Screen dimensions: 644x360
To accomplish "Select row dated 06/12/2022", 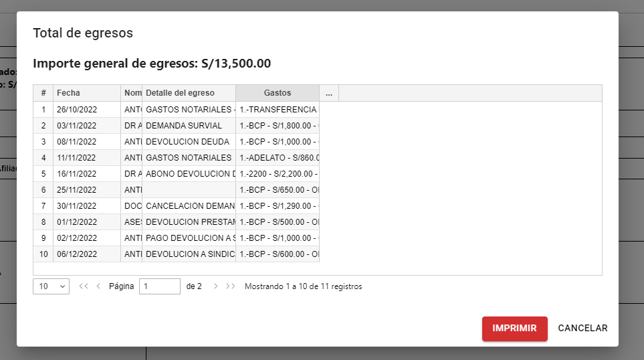I will (x=77, y=254).
